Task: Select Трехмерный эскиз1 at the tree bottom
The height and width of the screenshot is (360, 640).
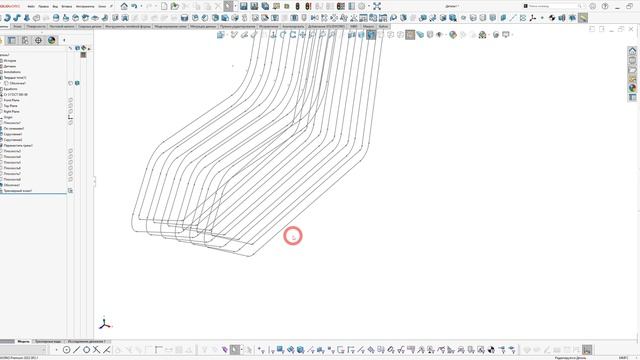Action: pos(17,191)
